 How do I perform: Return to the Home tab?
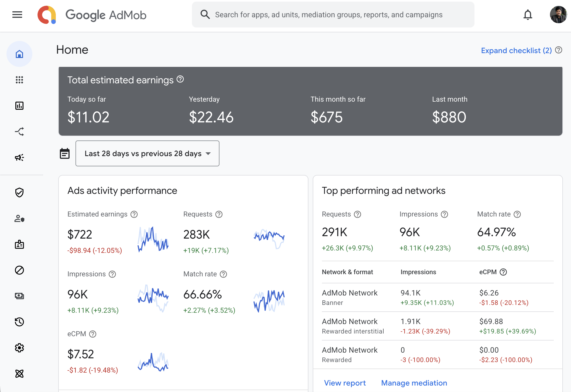click(x=19, y=54)
